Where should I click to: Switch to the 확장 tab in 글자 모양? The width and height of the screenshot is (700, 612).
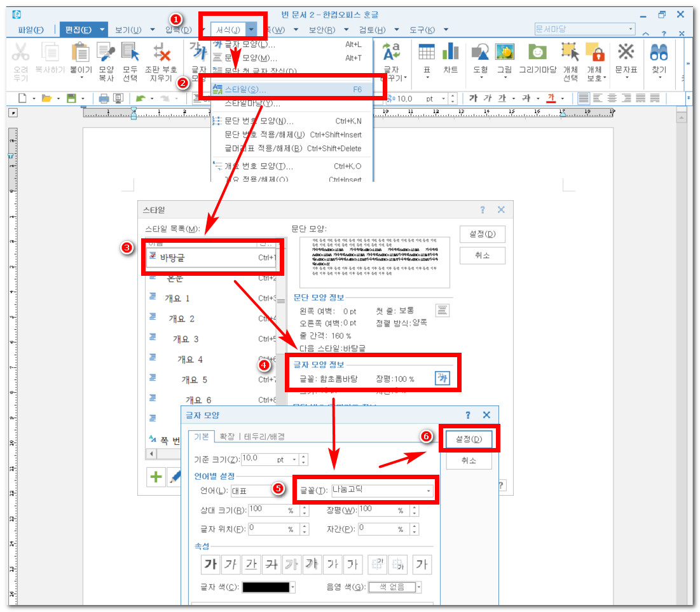[227, 436]
